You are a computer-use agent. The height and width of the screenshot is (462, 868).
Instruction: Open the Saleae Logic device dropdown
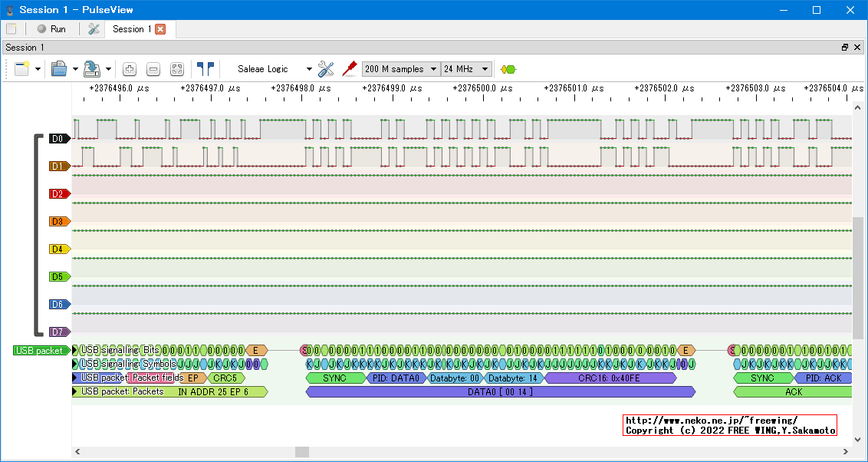pos(274,69)
